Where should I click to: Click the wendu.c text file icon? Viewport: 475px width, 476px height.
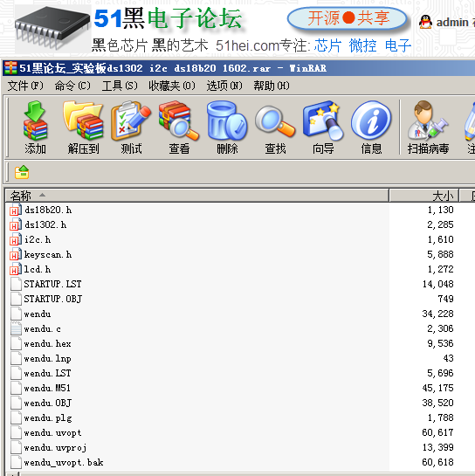[x=16, y=328]
